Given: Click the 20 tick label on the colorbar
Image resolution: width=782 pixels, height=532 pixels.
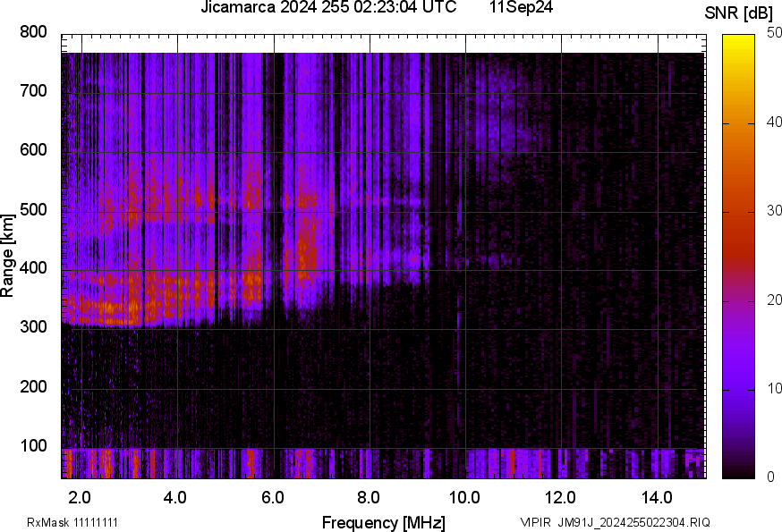Looking at the screenshot, I should click(x=775, y=300).
